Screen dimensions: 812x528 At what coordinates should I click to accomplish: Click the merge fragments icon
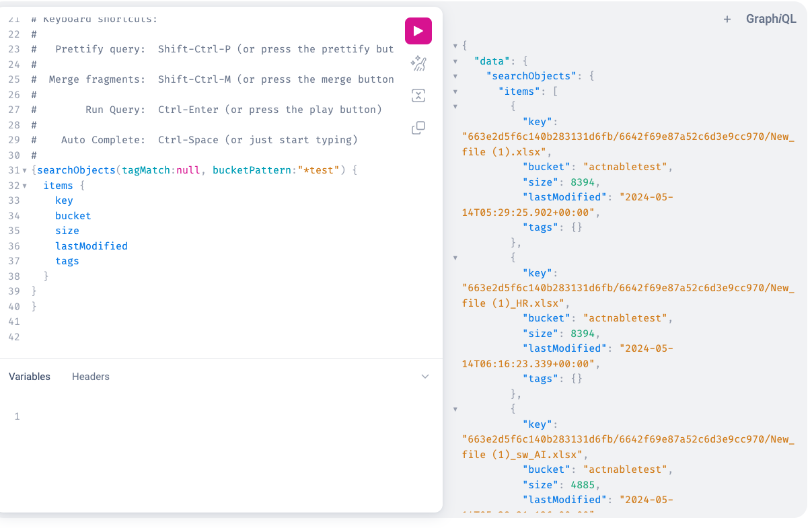coord(418,96)
